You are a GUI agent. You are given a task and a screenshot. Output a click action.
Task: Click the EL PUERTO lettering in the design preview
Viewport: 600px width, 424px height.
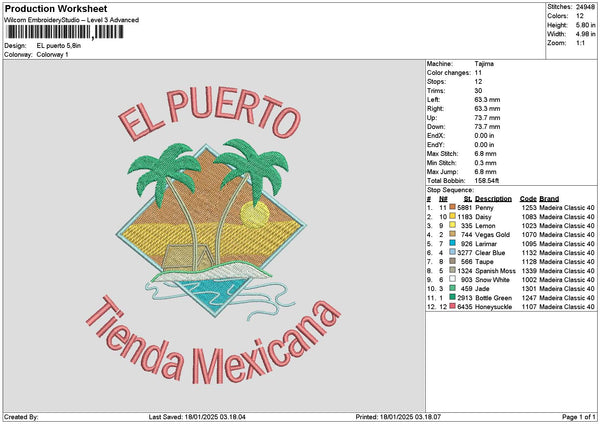click(210, 113)
